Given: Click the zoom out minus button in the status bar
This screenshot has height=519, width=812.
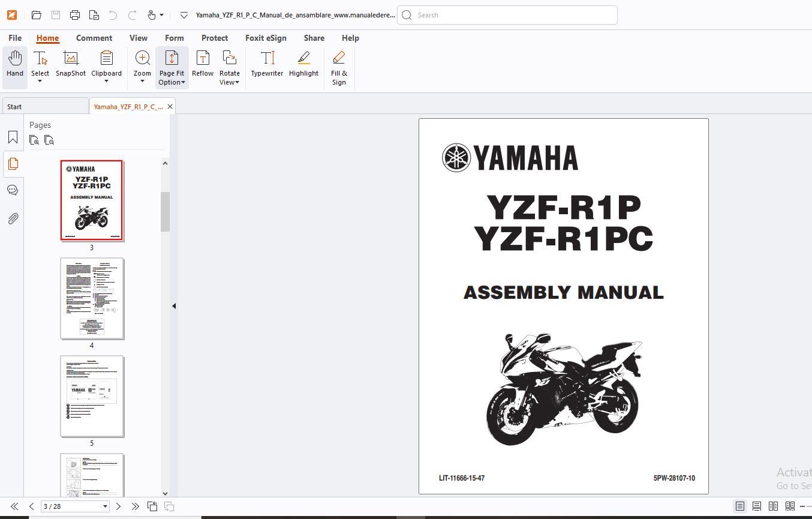Looking at the screenshot, I should (x=802, y=506).
